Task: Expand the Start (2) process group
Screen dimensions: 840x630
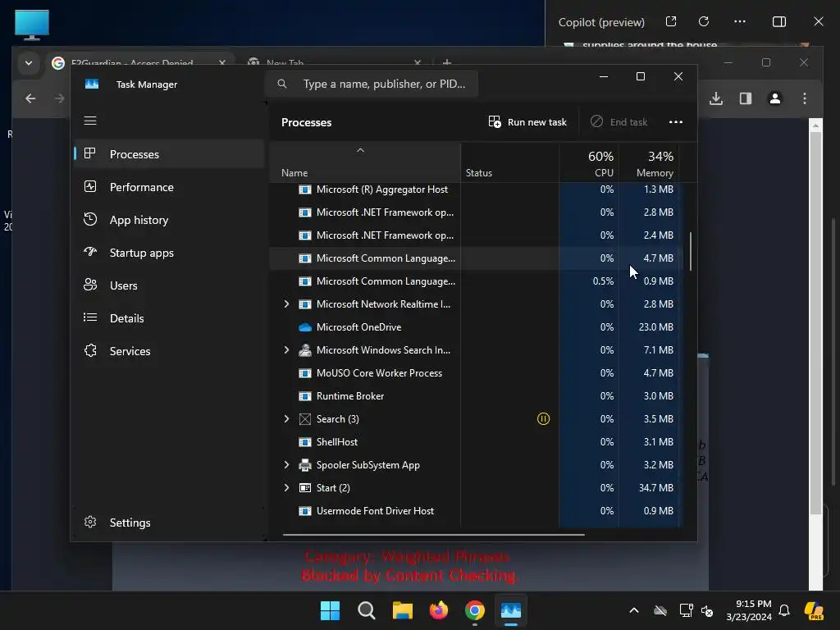Action: click(x=286, y=488)
